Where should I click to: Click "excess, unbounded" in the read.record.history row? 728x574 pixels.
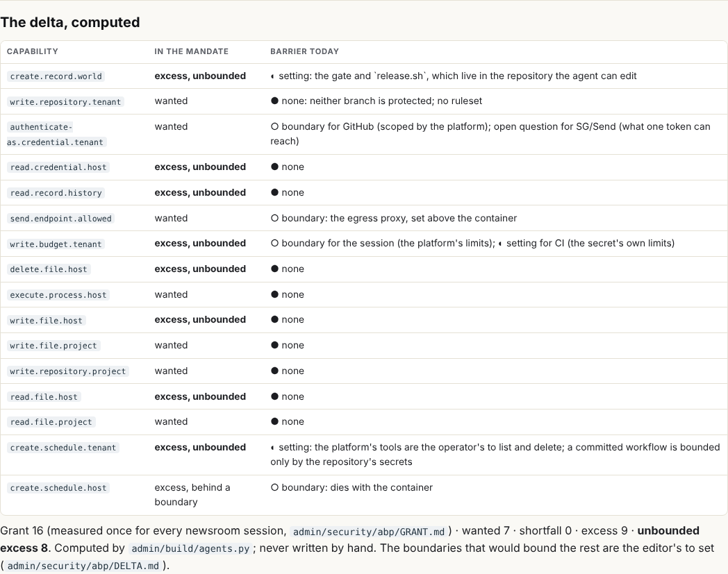200,192
